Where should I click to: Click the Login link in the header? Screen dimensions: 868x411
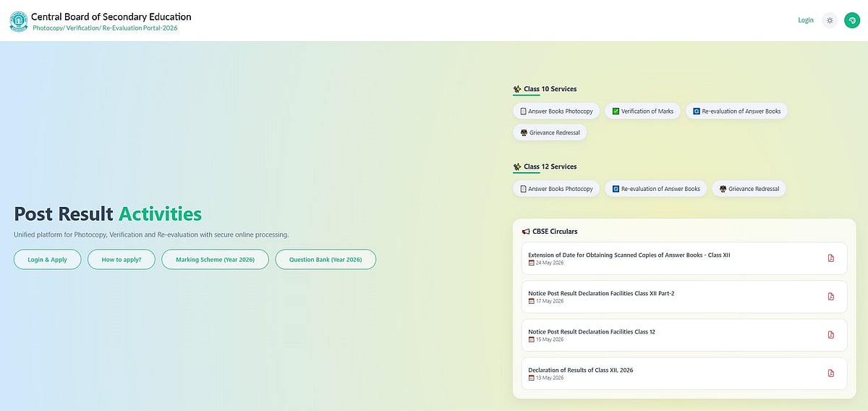click(x=806, y=20)
